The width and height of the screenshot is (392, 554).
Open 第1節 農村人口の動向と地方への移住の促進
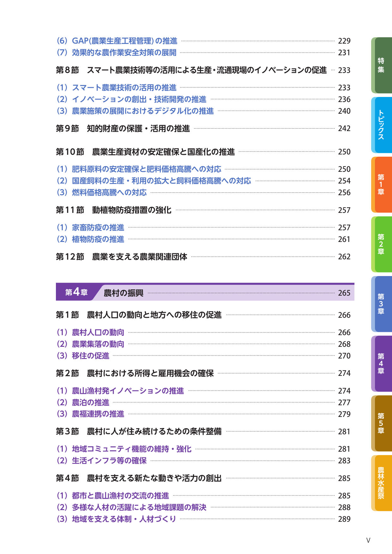pos(139,315)
